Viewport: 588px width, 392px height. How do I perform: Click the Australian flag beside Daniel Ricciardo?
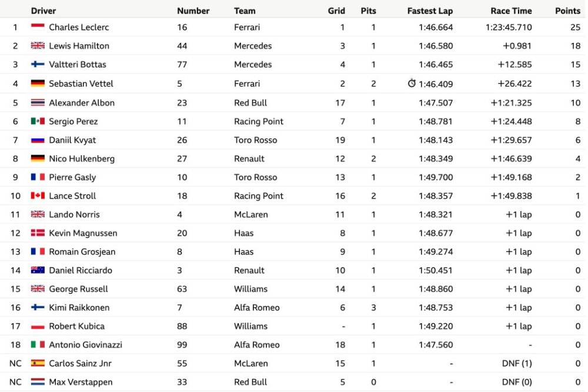[x=38, y=270]
